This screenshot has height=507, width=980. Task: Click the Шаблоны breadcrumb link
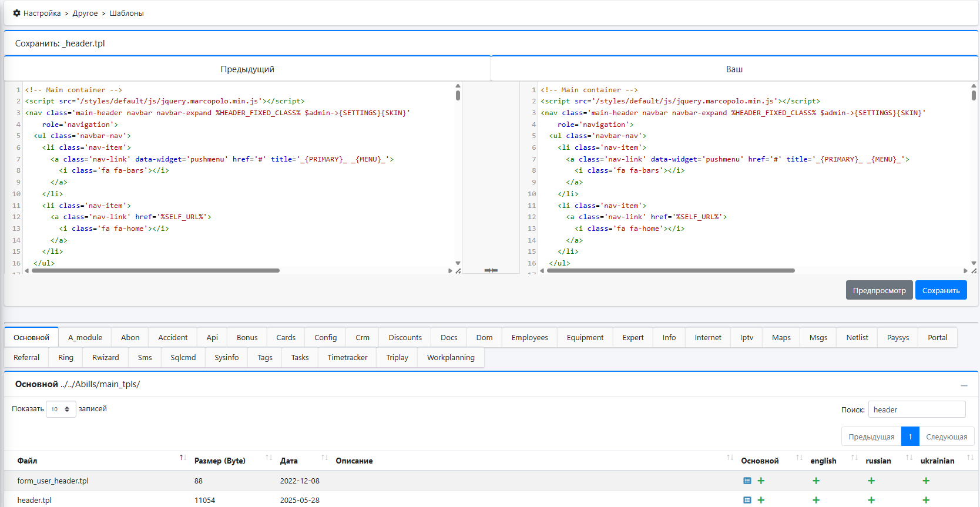pos(126,13)
